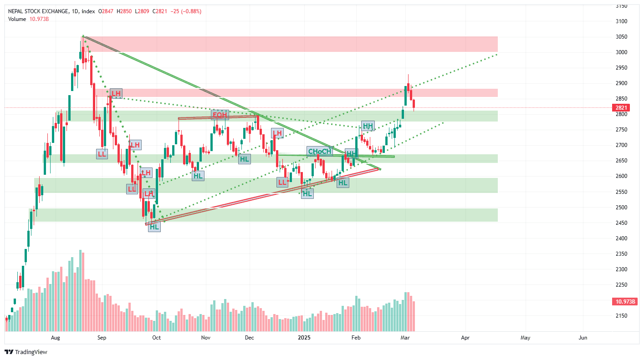The height and width of the screenshot is (360, 644).
Task: Click the Jun label on the time axis
Action: click(x=583, y=338)
